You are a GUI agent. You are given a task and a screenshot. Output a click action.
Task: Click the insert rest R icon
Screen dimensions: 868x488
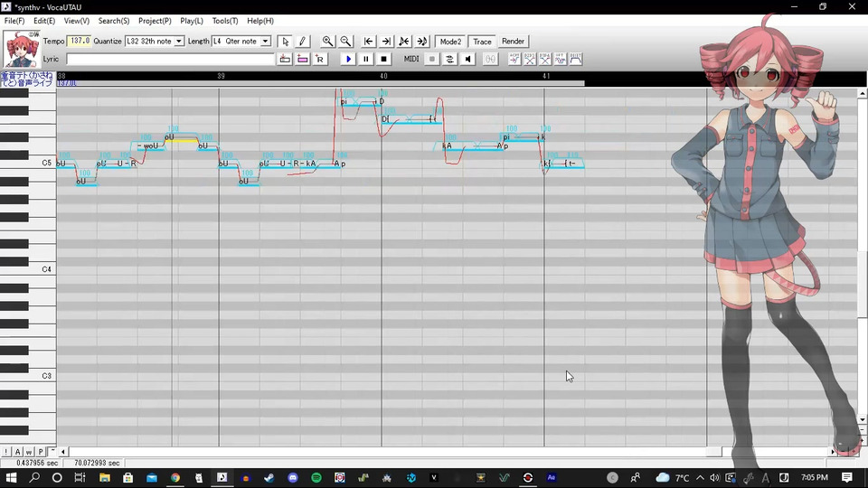(319, 60)
